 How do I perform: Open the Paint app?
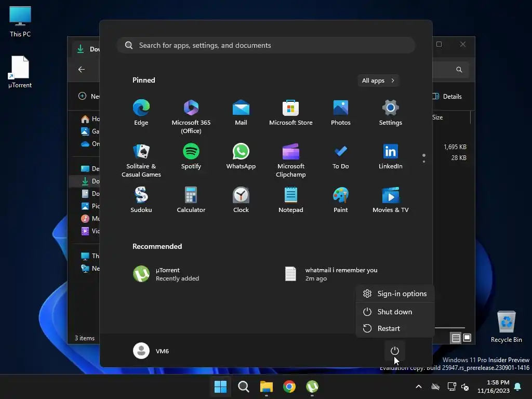click(341, 200)
